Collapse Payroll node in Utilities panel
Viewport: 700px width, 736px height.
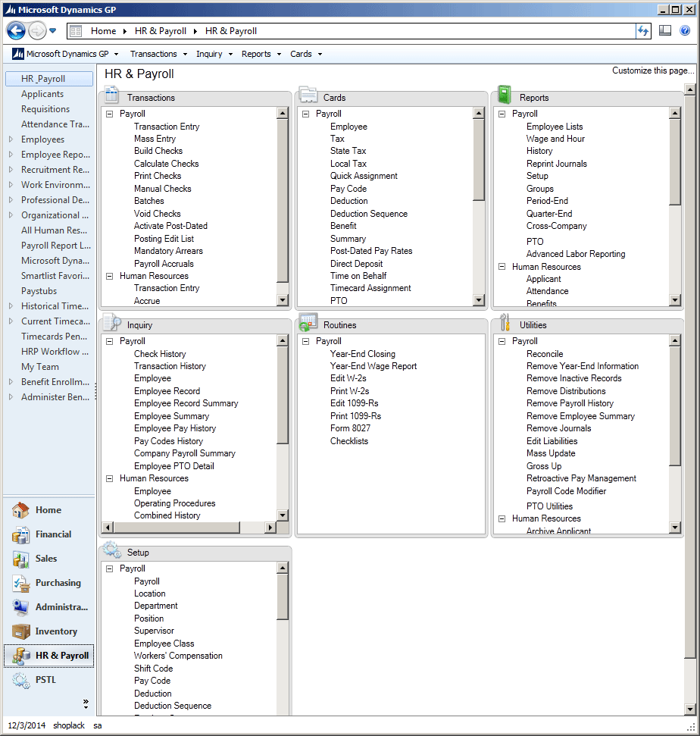click(502, 342)
